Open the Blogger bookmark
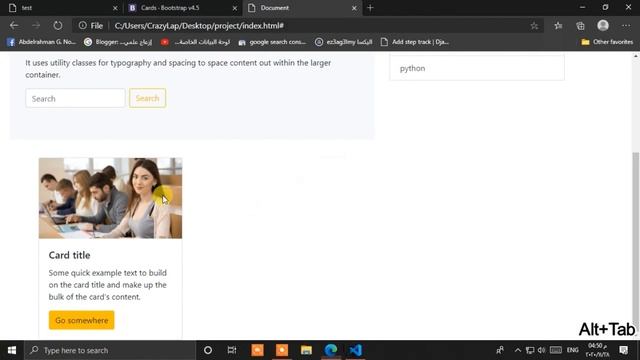Image resolution: width=640 pixels, height=360 pixels. pos(118,42)
